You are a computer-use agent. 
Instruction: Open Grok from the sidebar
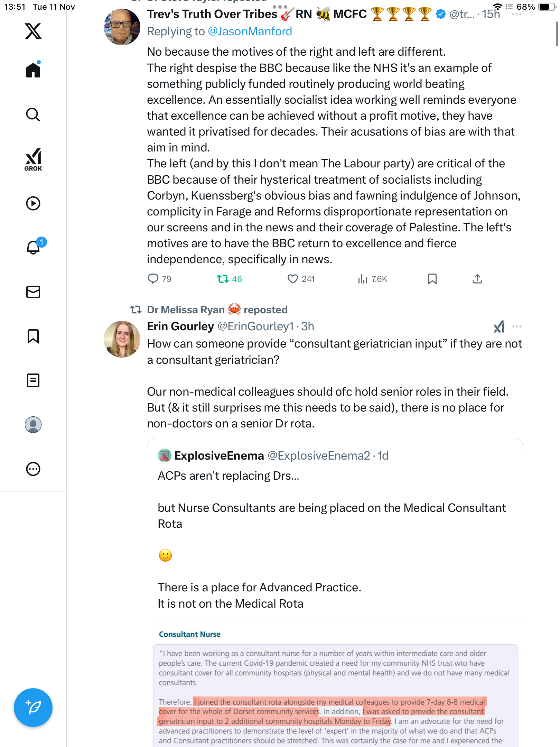point(33,159)
